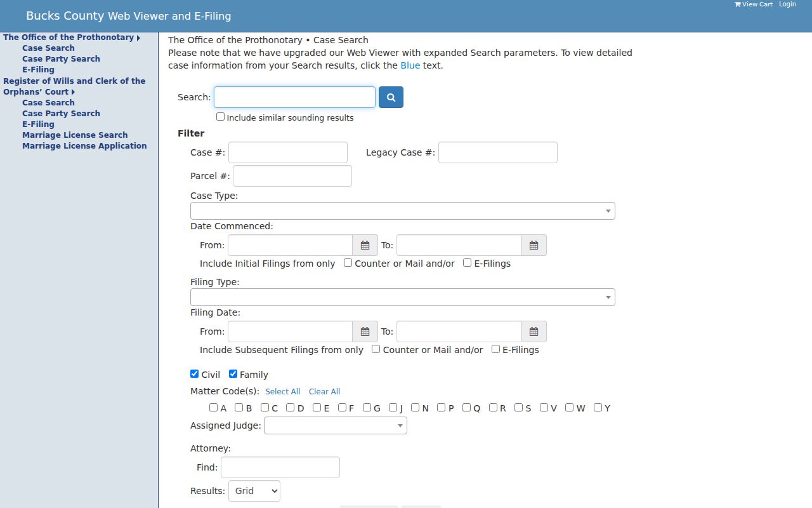
Task: Open the Assigned Judge dropdown
Action: [336, 425]
